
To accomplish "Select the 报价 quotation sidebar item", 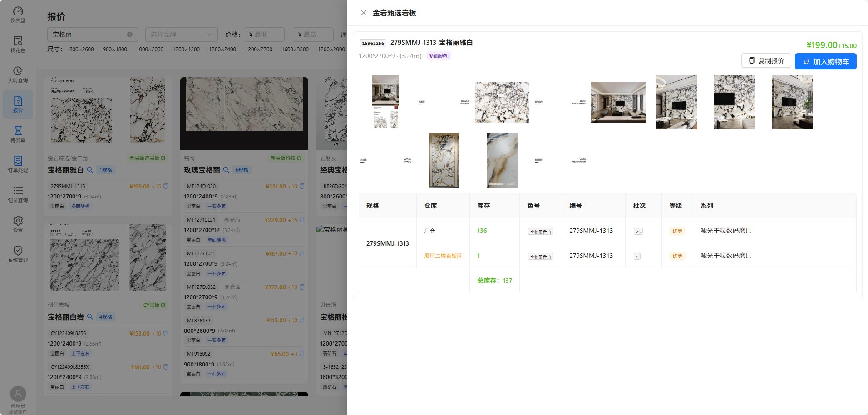I will pos(18,104).
